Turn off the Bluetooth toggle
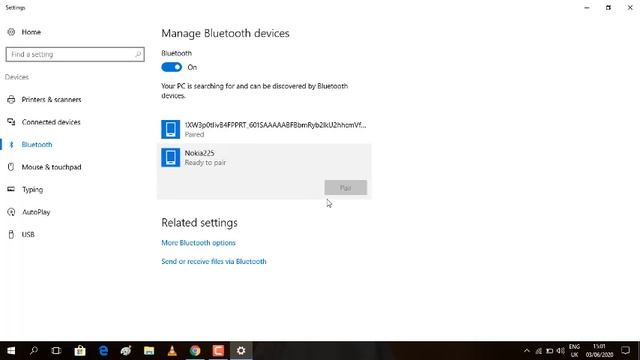640x360 pixels. click(171, 67)
